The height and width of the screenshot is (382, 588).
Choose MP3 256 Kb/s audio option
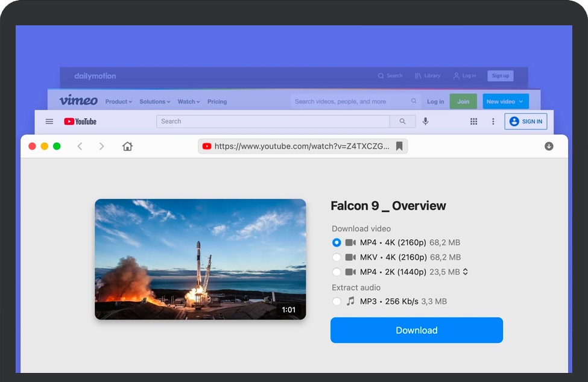(x=337, y=301)
